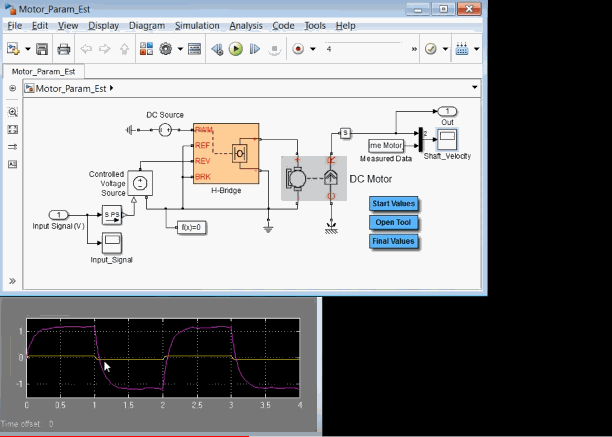Screen dimensions: 612x437
Task: Open the Library Browser icon
Action: (144, 48)
